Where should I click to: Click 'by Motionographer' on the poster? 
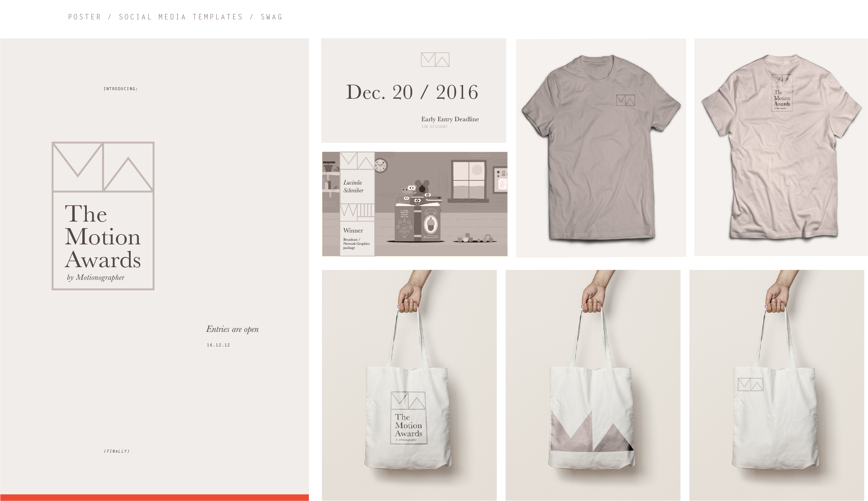(96, 277)
